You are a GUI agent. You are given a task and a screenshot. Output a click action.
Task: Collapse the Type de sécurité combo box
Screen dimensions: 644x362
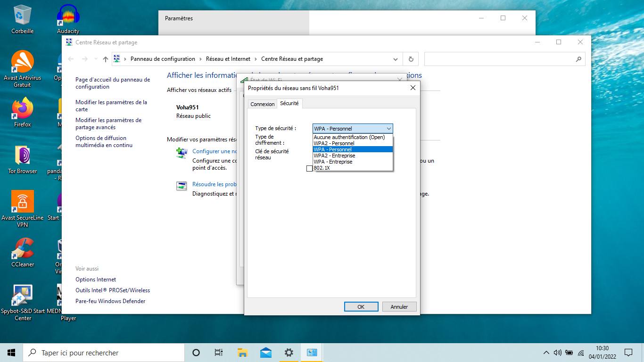coord(388,129)
